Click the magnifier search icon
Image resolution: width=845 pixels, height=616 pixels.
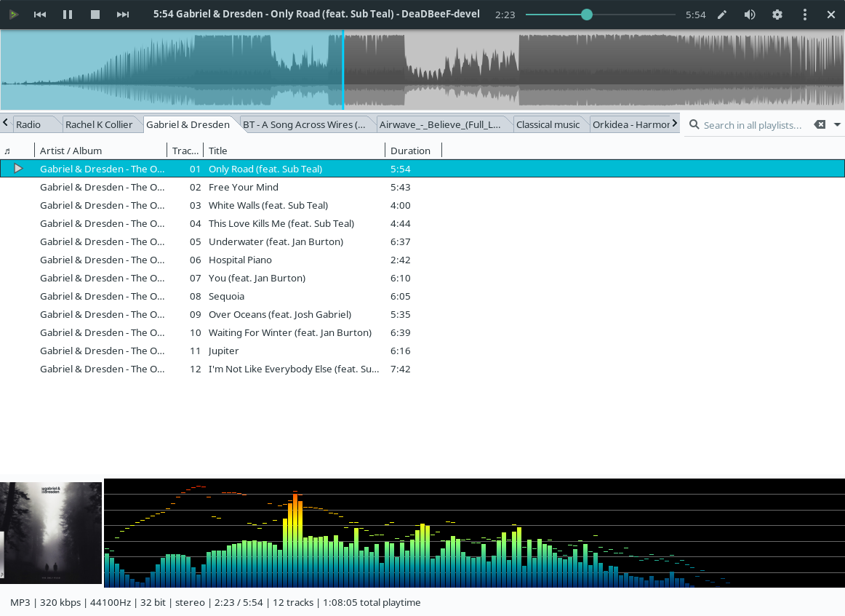[x=694, y=125]
